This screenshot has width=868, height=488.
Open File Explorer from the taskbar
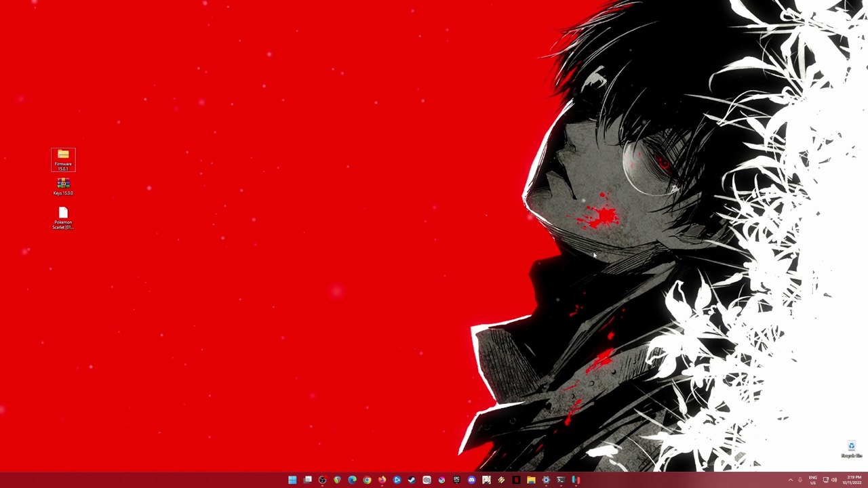[531, 480]
